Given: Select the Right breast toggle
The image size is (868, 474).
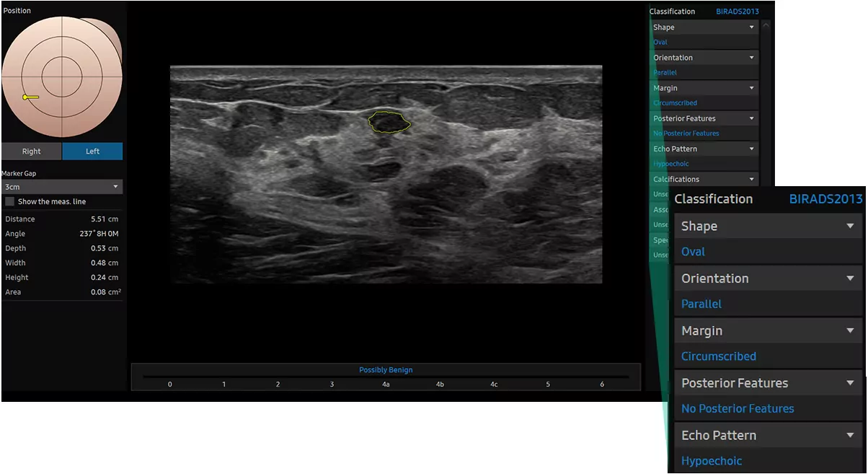Looking at the screenshot, I should [x=32, y=152].
